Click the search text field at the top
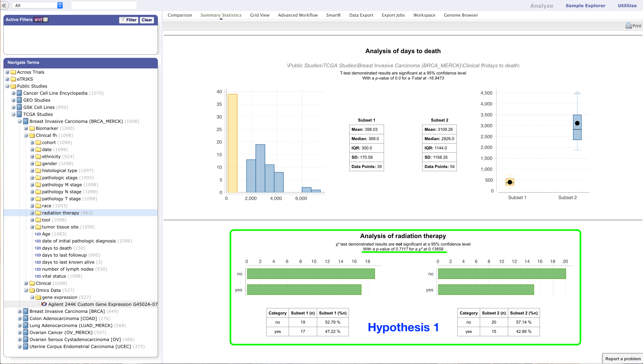643x364 pixels. [x=104, y=5]
